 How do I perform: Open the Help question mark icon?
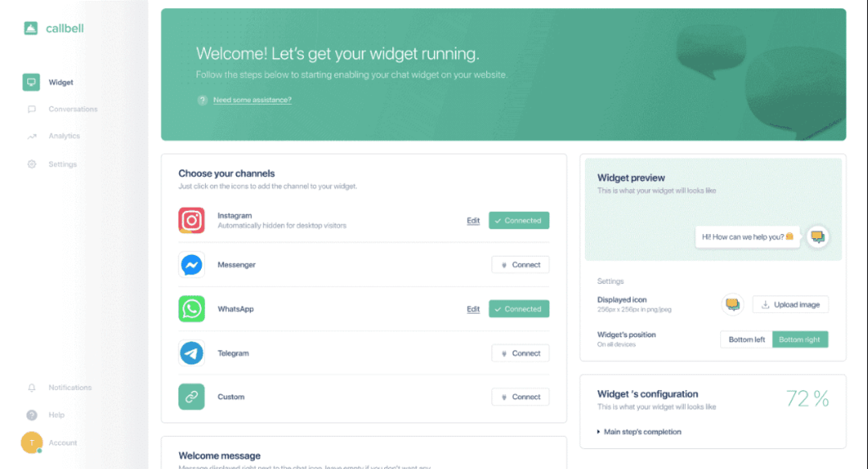31,414
